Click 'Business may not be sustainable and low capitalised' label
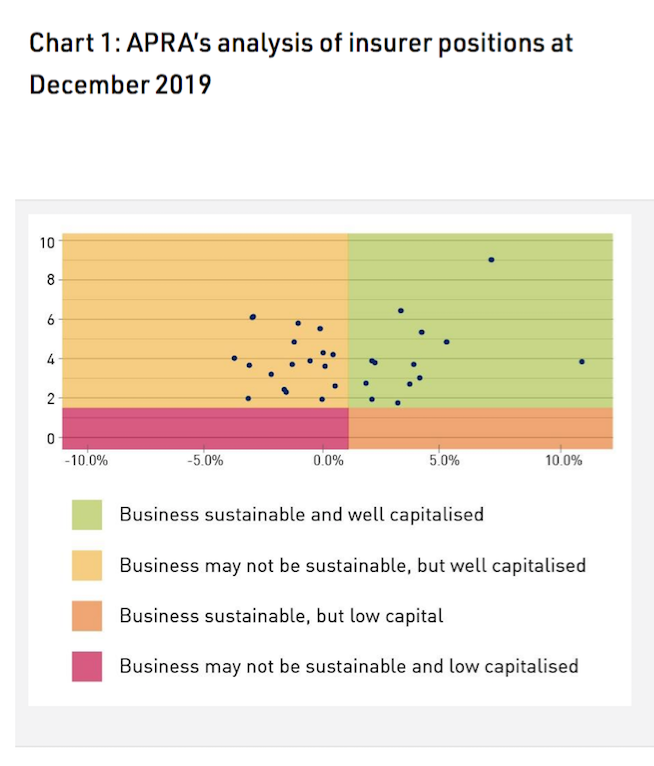 348,665
